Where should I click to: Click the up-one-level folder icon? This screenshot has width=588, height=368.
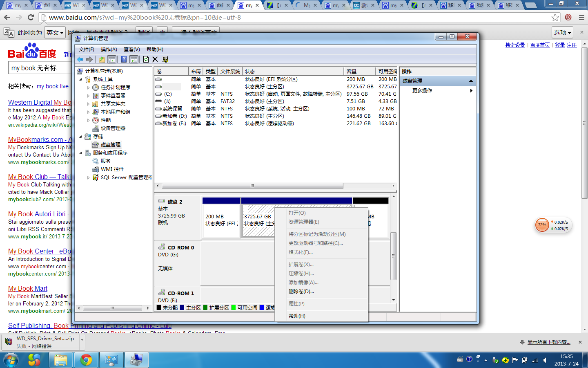pyautogui.click(x=102, y=59)
